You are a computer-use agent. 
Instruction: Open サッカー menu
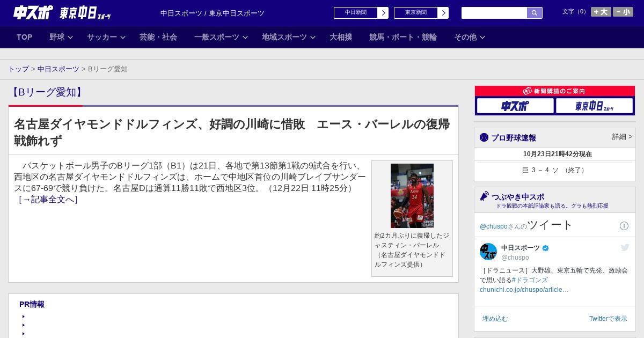[x=102, y=37]
